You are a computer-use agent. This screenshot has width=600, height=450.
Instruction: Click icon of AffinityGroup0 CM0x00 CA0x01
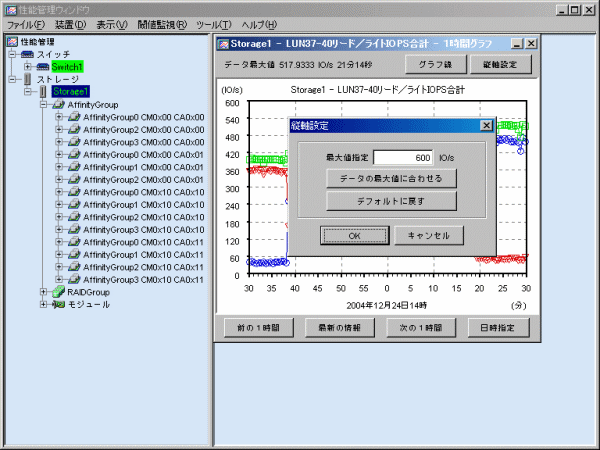[74, 154]
